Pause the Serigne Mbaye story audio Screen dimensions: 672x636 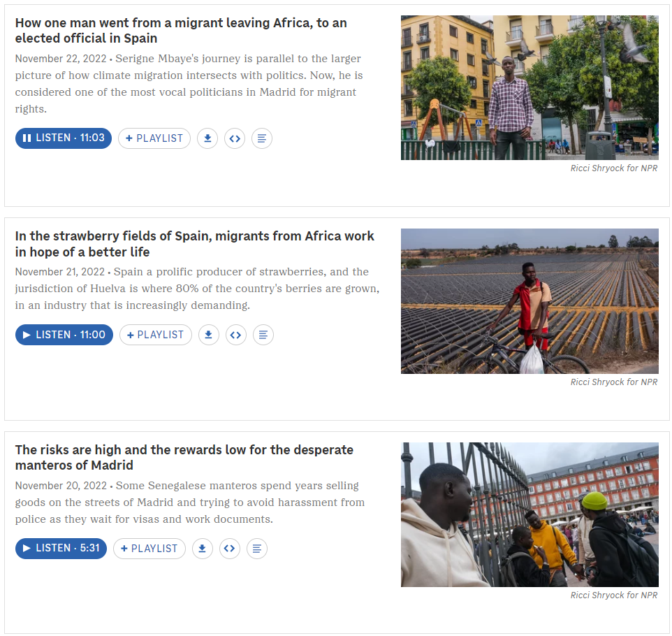pos(64,138)
